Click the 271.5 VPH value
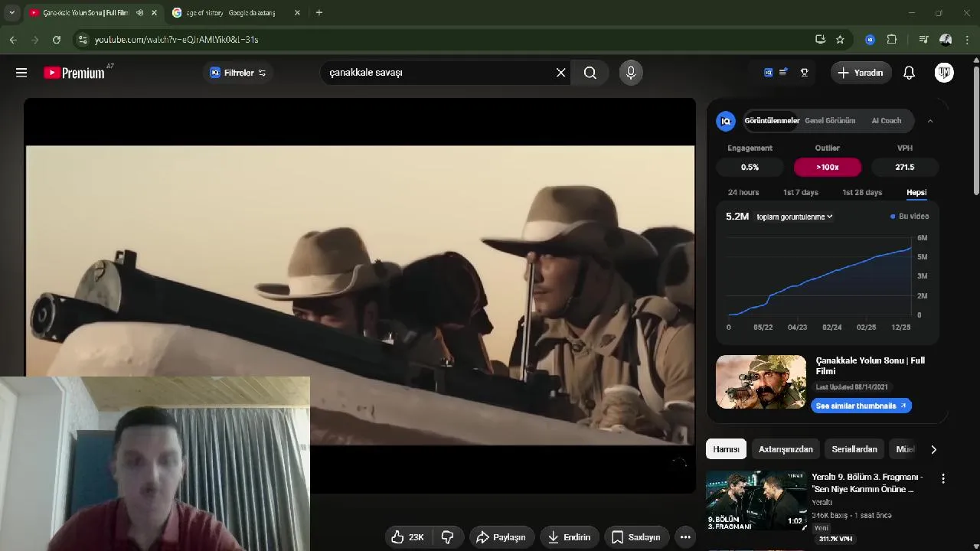 click(x=905, y=167)
